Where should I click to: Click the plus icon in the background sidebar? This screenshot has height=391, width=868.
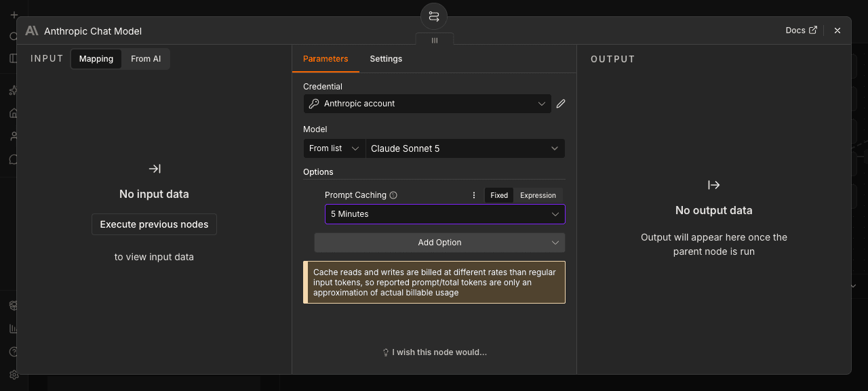click(x=14, y=15)
